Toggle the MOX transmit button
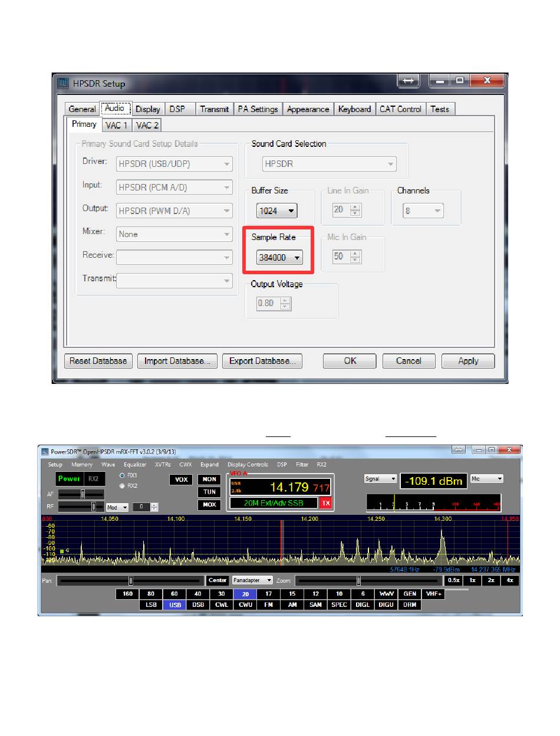 point(209,505)
